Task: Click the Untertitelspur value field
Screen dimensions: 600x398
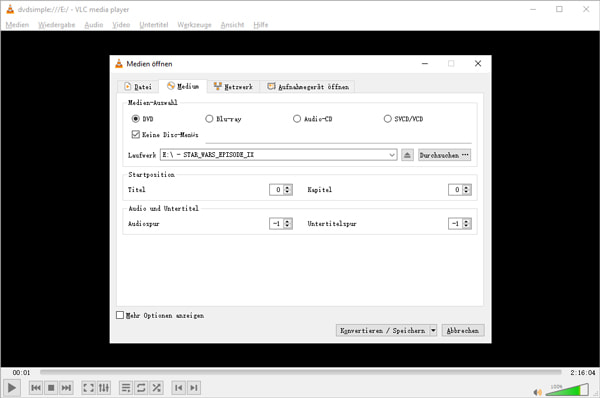Action: tap(455, 223)
